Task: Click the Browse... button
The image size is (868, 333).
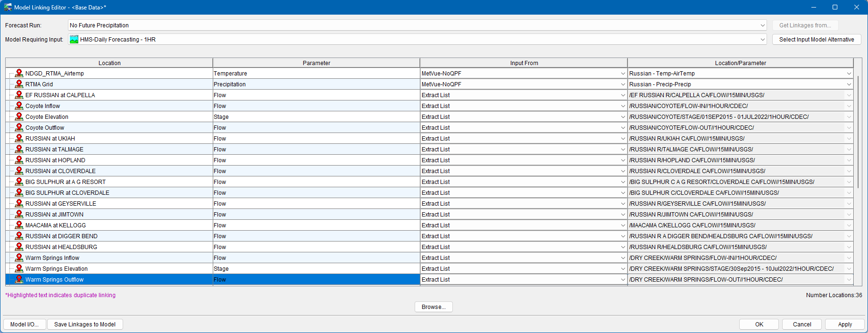Action: click(x=434, y=307)
